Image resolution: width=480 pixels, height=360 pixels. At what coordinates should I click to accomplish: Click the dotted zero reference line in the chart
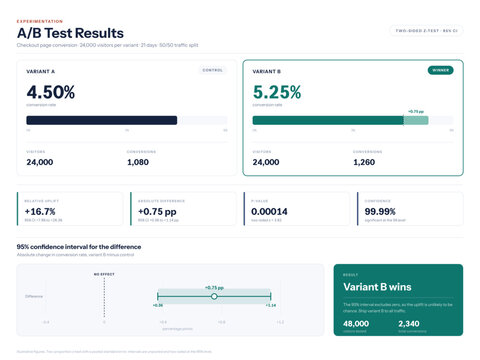pyautogui.click(x=104, y=297)
